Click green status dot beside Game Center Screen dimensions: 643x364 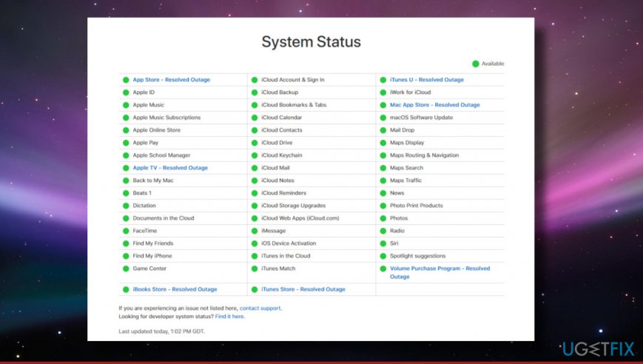(126, 269)
